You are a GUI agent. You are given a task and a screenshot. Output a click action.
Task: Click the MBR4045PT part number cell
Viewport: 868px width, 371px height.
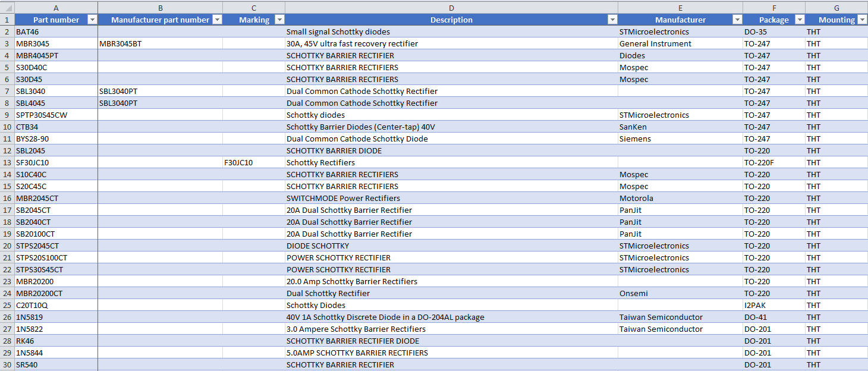point(56,55)
